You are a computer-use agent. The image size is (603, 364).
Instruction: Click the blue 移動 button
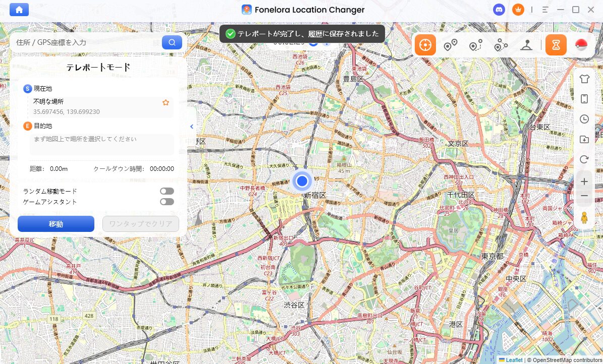[56, 224]
